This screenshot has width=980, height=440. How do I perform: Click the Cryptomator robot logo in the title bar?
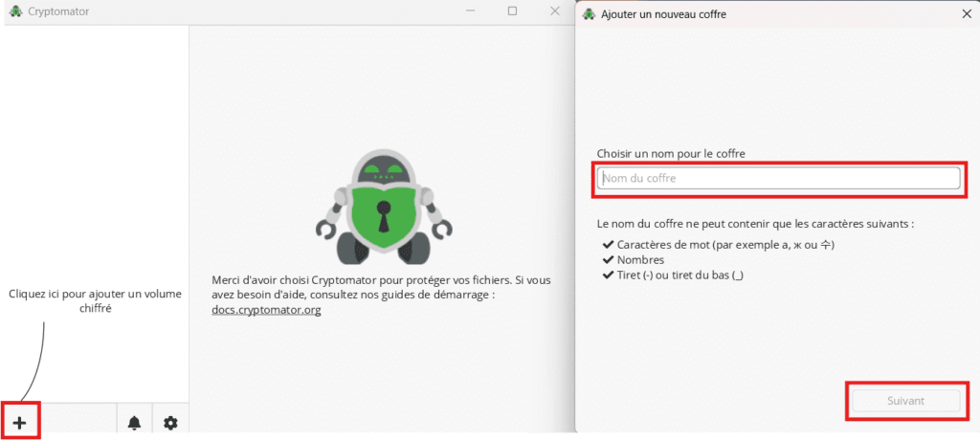click(x=16, y=11)
